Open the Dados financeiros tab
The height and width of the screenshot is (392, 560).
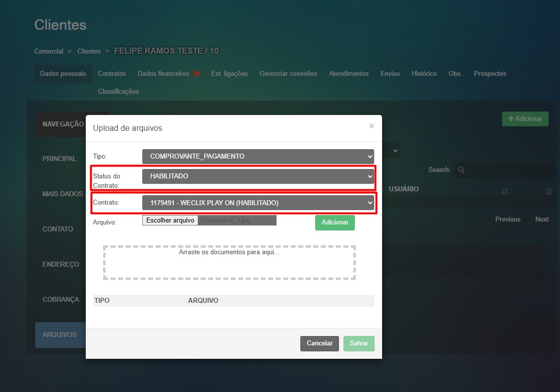pyautogui.click(x=163, y=73)
